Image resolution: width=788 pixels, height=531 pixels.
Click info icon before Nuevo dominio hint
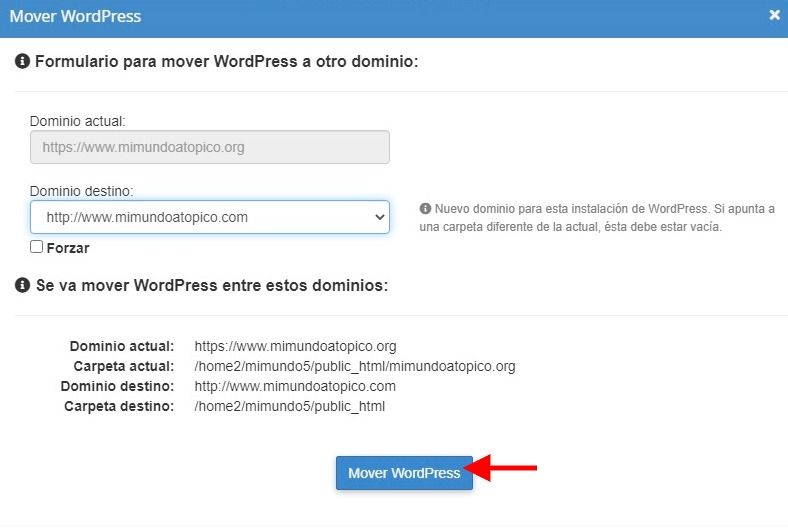tap(425, 208)
